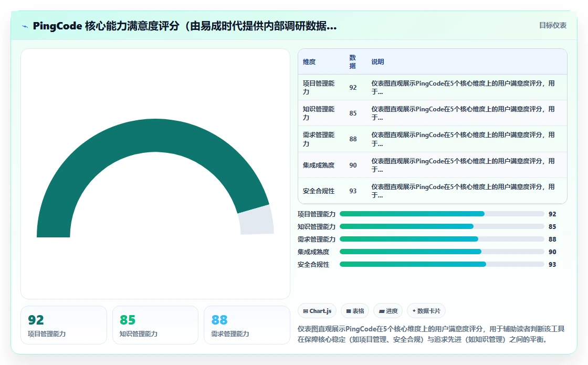Screen dimensions: 588x365
Task: Click the value 88 in the table
Action: click(353, 139)
